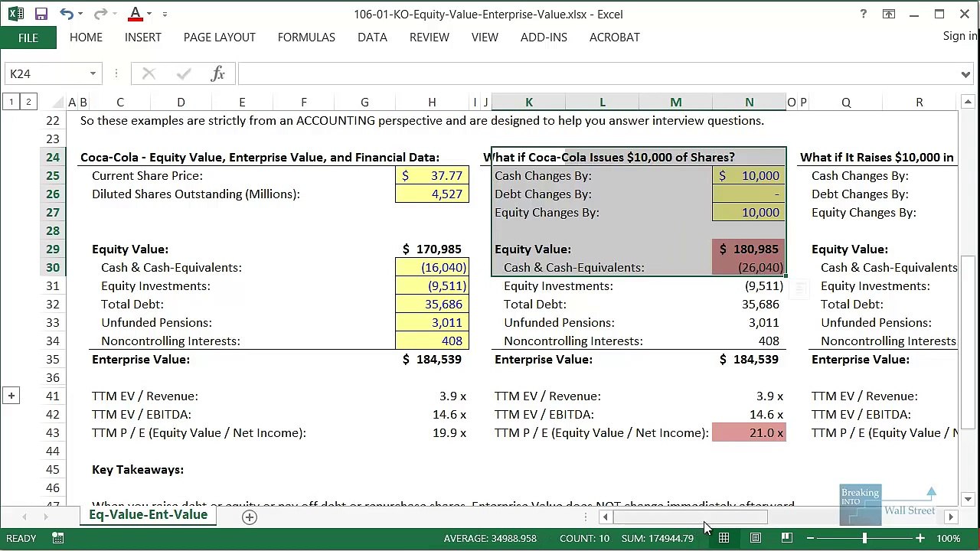The height and width of the screenshot is (551, 980).
Task: Open the PAGE LAYOUT ribbon tab
Action: (220, 37)
